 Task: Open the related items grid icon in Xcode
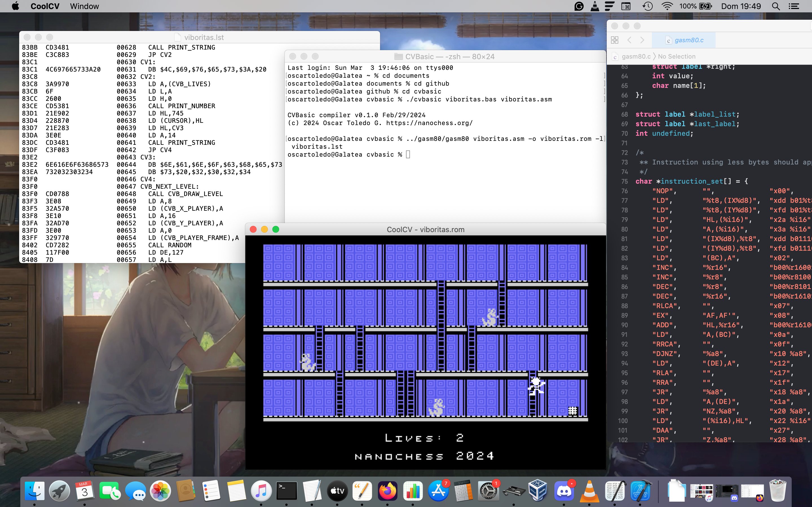615,40
